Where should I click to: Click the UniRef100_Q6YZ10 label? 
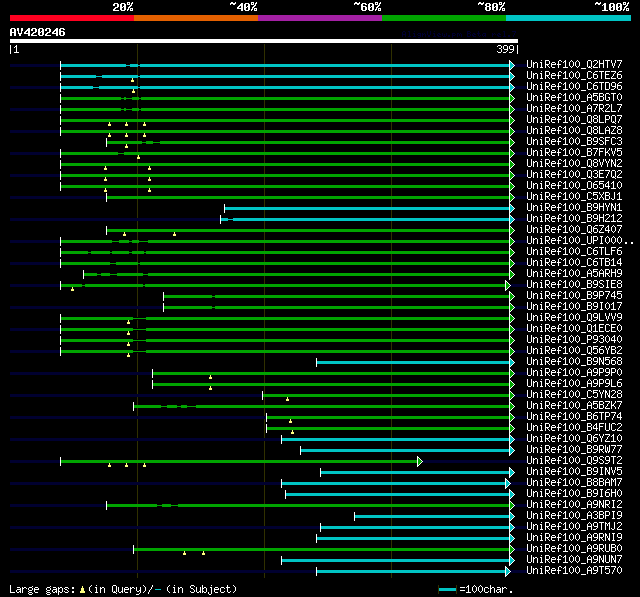574,439
